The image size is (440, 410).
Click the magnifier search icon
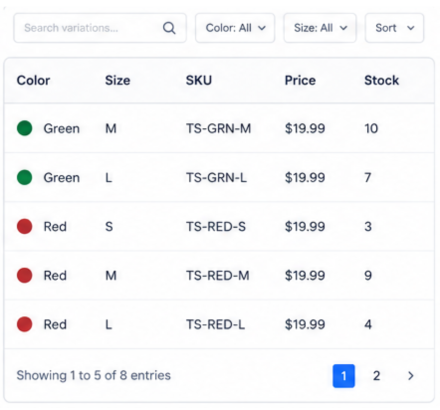(x=169, y=28)
